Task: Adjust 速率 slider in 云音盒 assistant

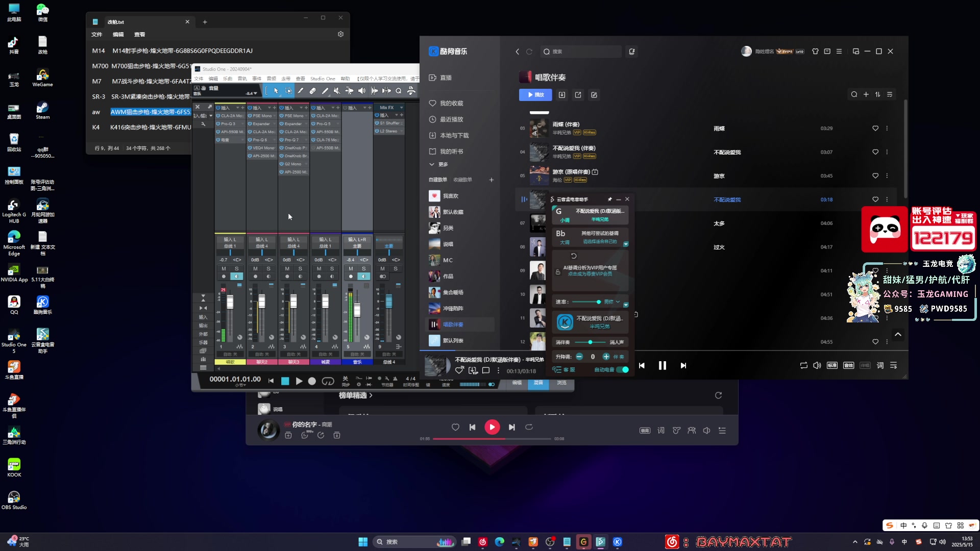Action: (586, 302)
